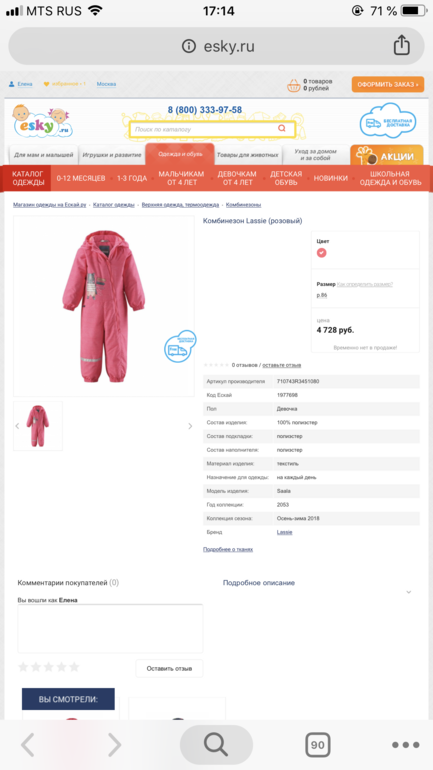Screen dimensions: 433x770
Task: Open the browser tabs counter showing 90
Action: click(x=317, y=745)
